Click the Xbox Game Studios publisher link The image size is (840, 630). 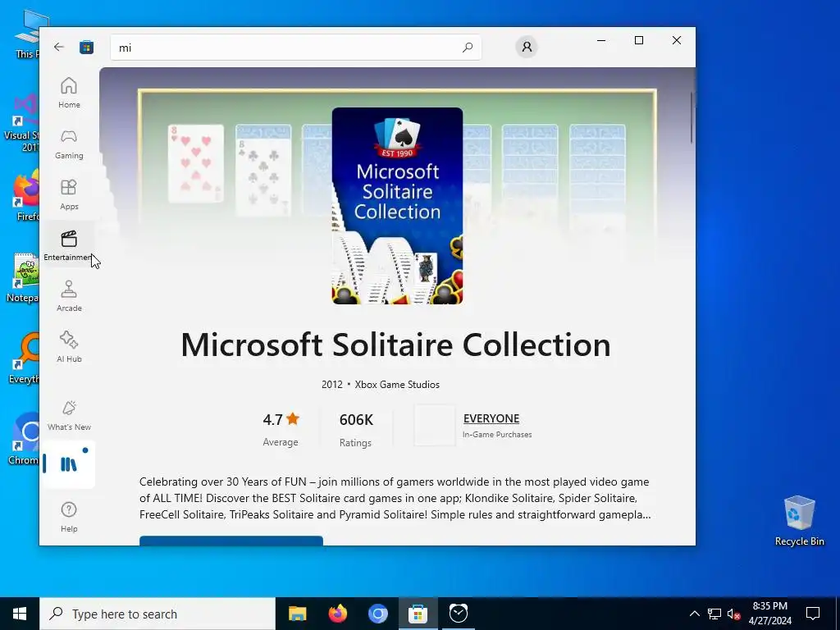pyautogui.click(x=397, y=385)
